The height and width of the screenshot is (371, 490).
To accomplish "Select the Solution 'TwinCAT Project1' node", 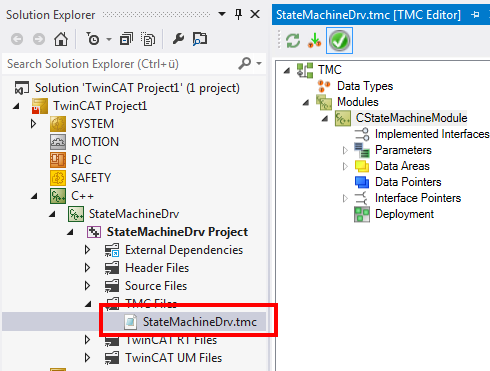I will 137,88.
